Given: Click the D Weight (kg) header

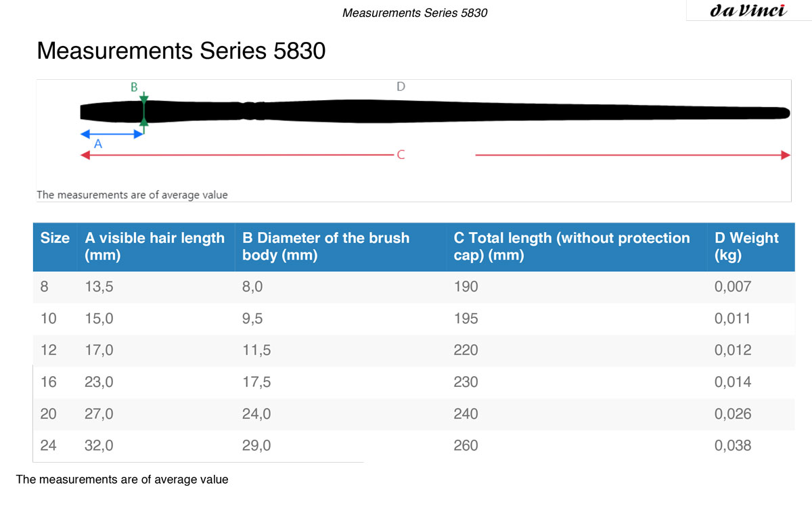Looking at the screenshot, I should pyautogui.click(x=746, y=247).
